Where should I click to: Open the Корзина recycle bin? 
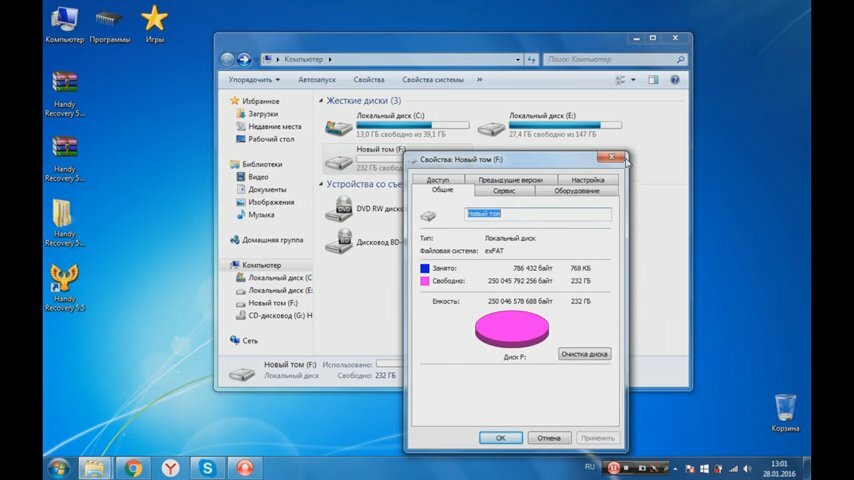click(785, 412)
